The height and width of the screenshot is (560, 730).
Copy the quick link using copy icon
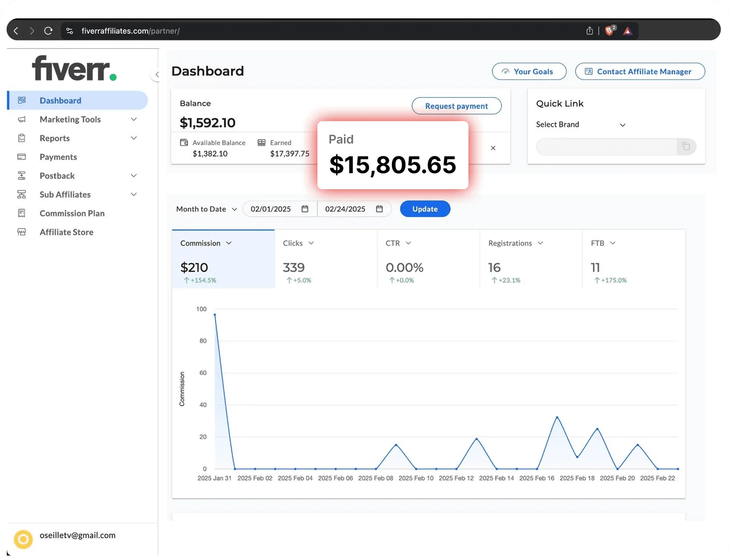(686, 146)
